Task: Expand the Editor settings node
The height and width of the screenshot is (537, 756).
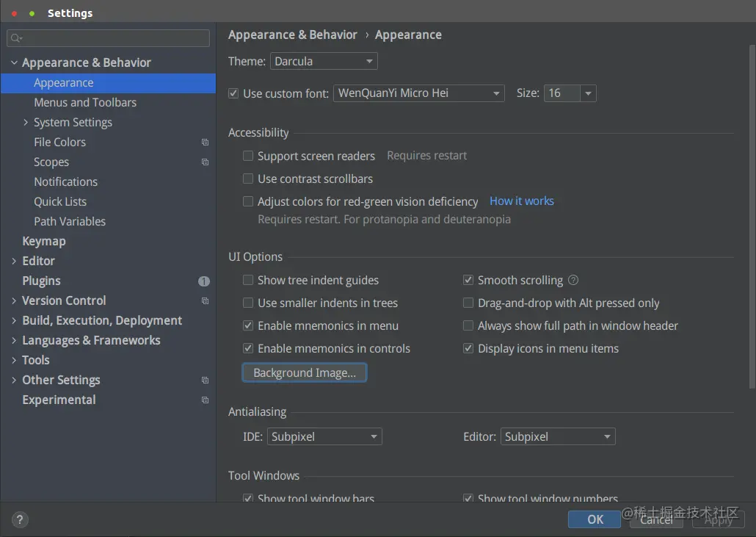Action: [14, 261]
